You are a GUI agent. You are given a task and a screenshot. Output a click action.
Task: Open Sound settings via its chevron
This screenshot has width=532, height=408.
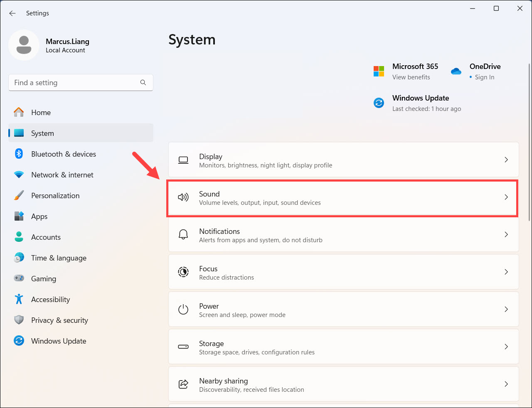click(x=506, y=197)
